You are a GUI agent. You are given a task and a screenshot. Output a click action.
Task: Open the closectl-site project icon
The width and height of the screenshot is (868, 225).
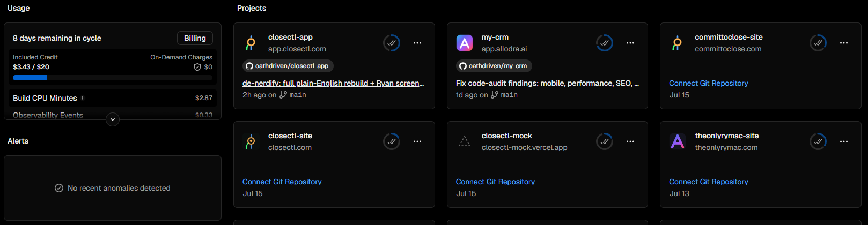251,141
